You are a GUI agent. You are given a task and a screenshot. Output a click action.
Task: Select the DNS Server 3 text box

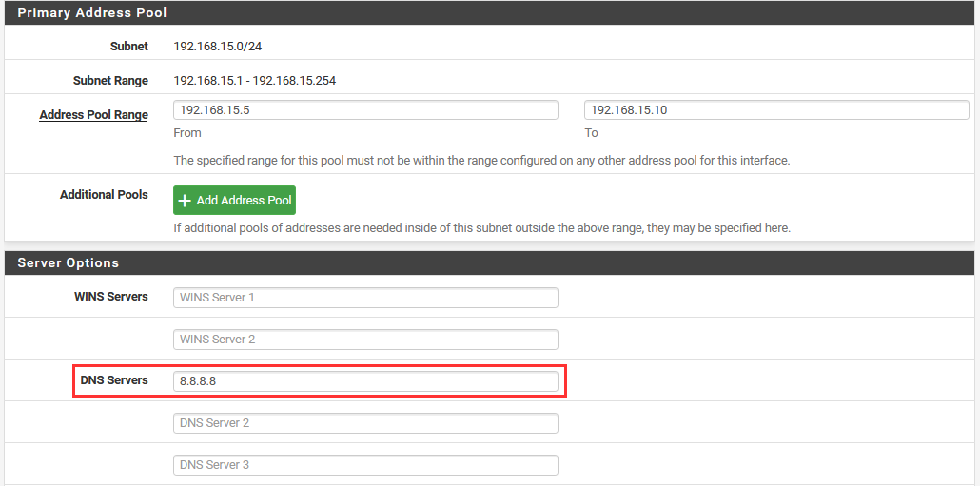(365, 465)
